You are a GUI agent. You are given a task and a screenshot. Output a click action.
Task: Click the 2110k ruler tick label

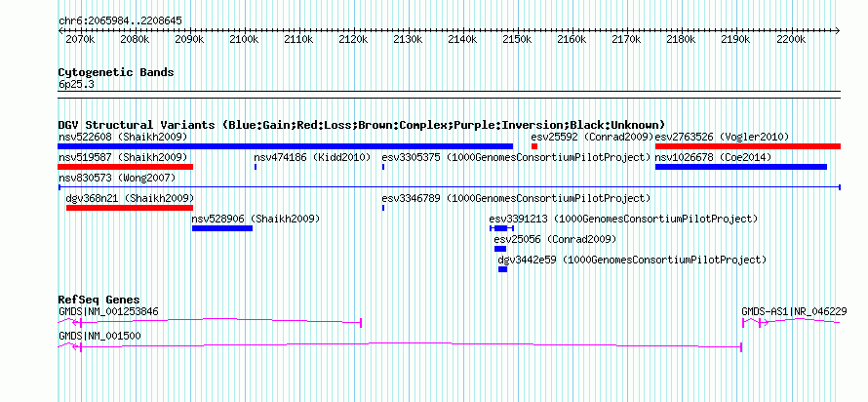pyautogui.click(x=298, y=40)
